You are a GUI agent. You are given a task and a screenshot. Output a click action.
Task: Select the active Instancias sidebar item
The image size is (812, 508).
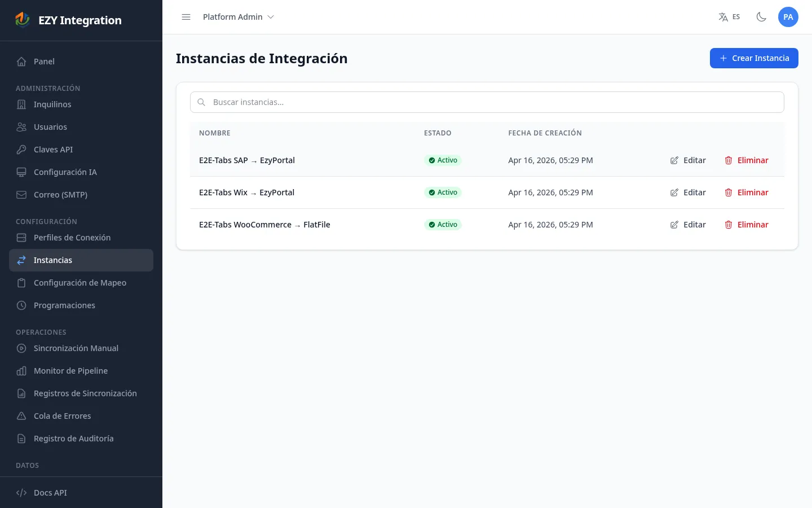tap(81, 260)
